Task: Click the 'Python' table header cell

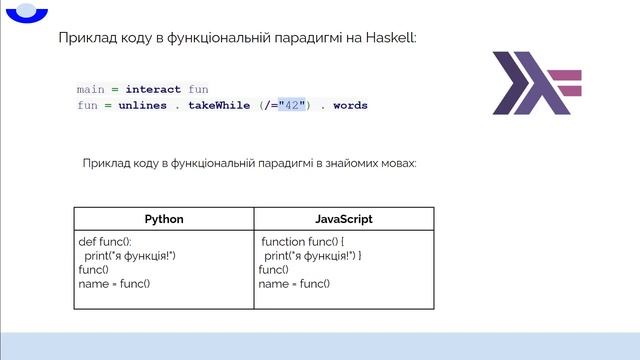Action: tap(164, 219)
